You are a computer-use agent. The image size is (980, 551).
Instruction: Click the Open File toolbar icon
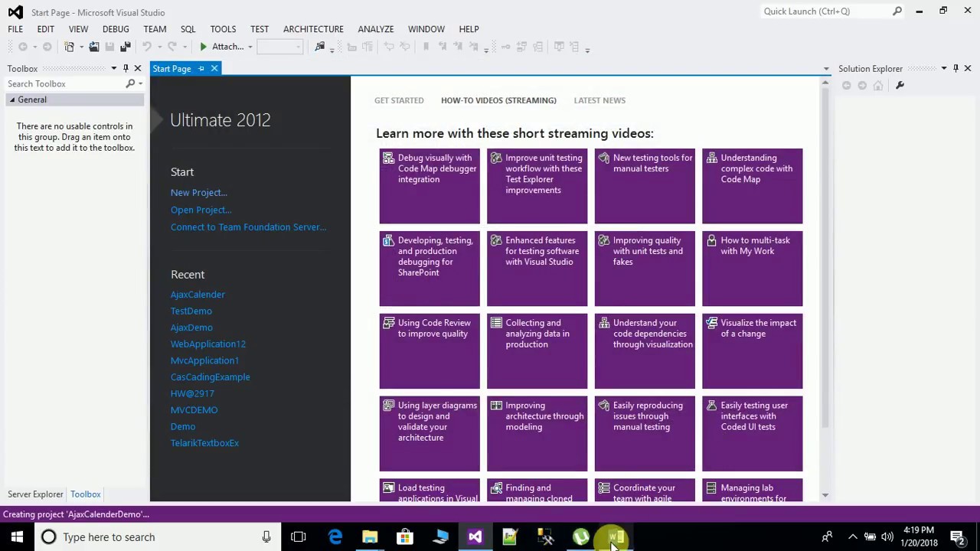94,47
